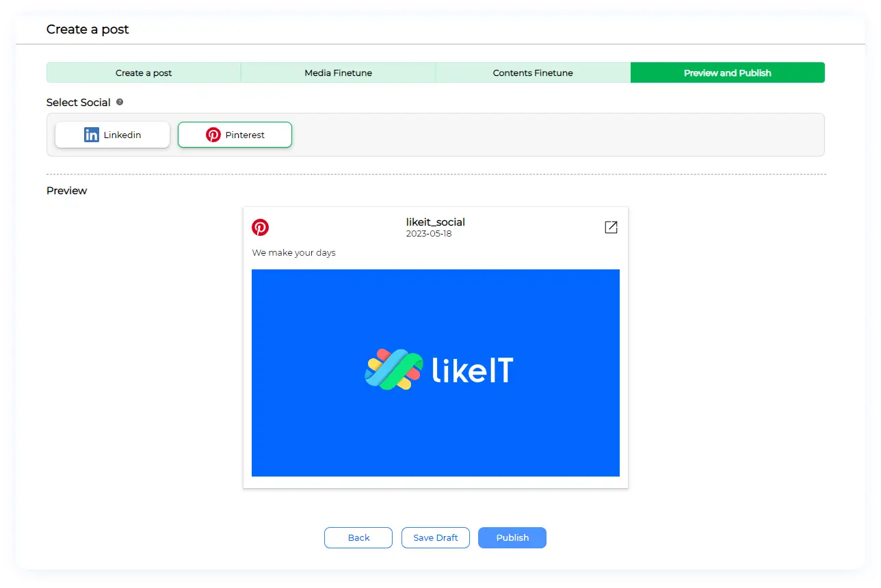The height and width of the screenshot is (588, 881).
Task: Click the Pinterest logo in the preview card header
Action: [260, 228]
